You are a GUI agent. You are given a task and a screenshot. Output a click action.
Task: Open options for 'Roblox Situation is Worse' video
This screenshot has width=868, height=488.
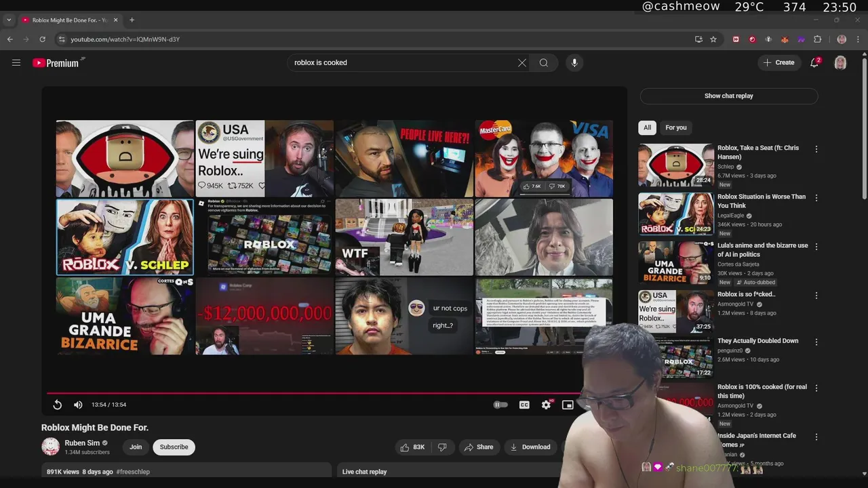click(816, 198)
